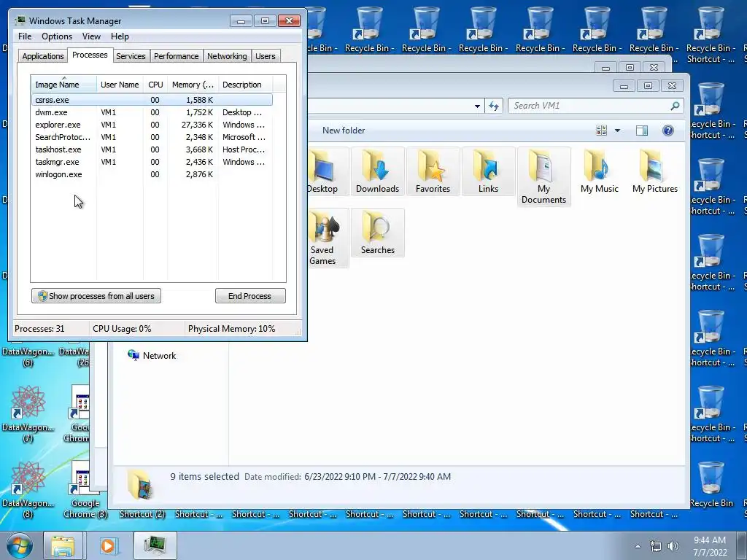Click the My Pictures folder icon

point(655,171)
